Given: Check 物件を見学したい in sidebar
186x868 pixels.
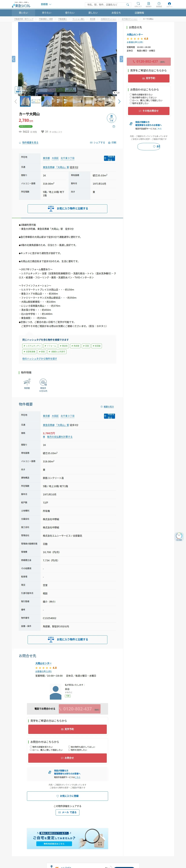Looking at the screenshot, I should (131, 103).
